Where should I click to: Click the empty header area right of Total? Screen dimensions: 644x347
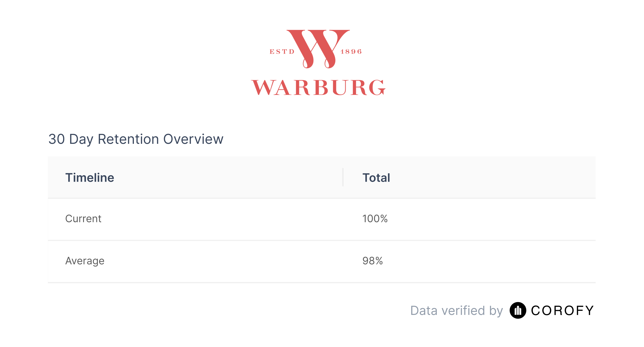pos(493,177)
